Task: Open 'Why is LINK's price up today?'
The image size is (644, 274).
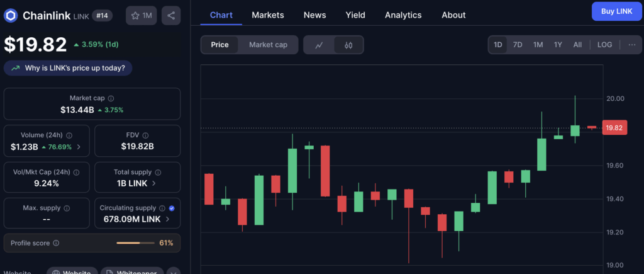Action: 68,68
